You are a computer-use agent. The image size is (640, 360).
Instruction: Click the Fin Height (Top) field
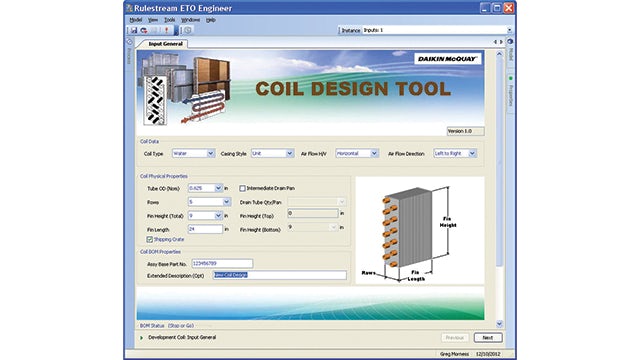313,213
